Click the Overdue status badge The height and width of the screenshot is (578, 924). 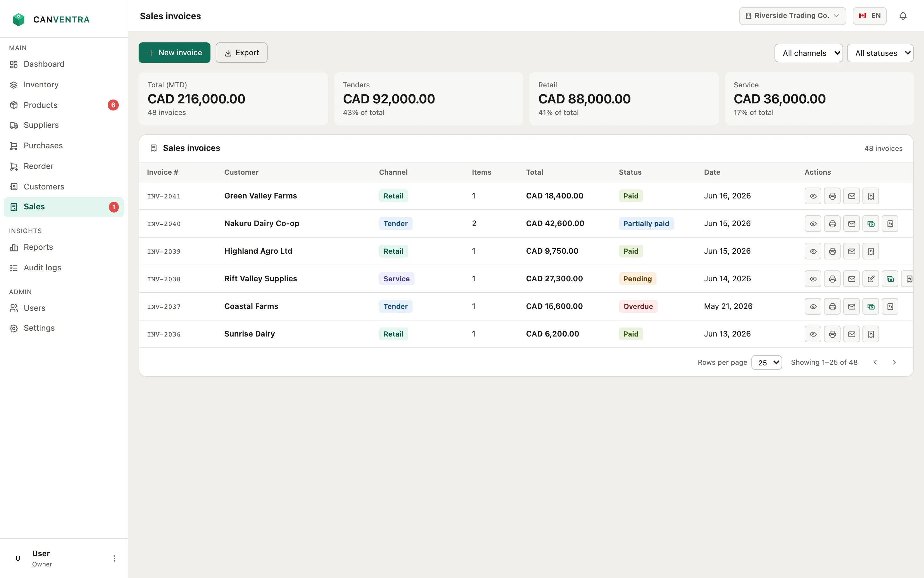pos(638,306)
